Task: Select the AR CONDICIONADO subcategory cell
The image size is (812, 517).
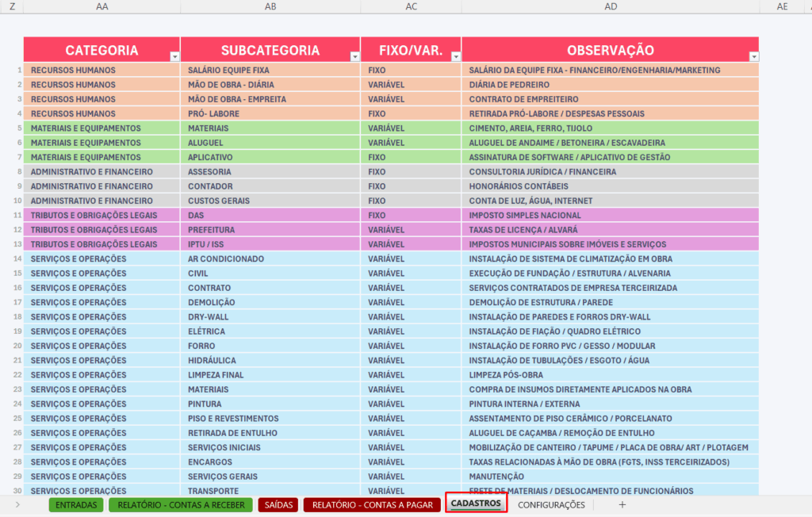Action: click(x=226, y=259)
